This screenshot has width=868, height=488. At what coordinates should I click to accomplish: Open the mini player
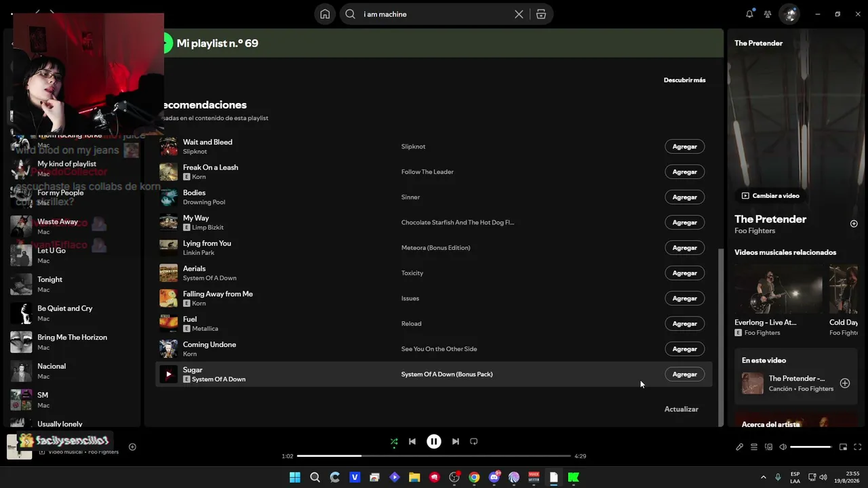843,447
